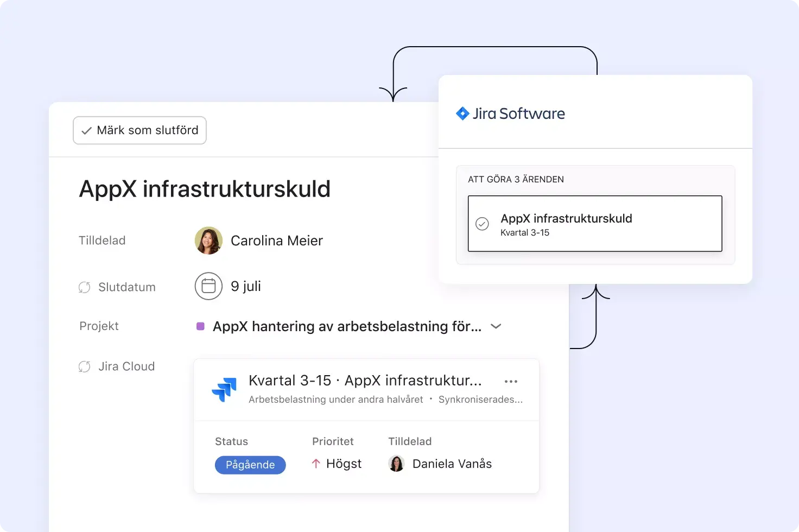Click Carolina Meier's profile avatar

208,240
